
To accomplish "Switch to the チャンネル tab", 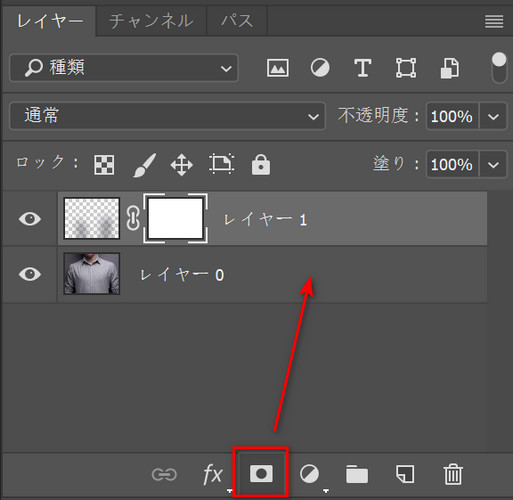I will coord(151,21).
